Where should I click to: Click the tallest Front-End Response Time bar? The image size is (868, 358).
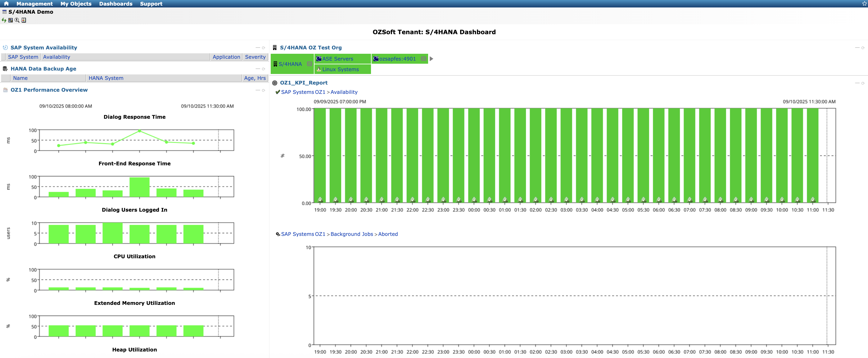tap(139, 187)
